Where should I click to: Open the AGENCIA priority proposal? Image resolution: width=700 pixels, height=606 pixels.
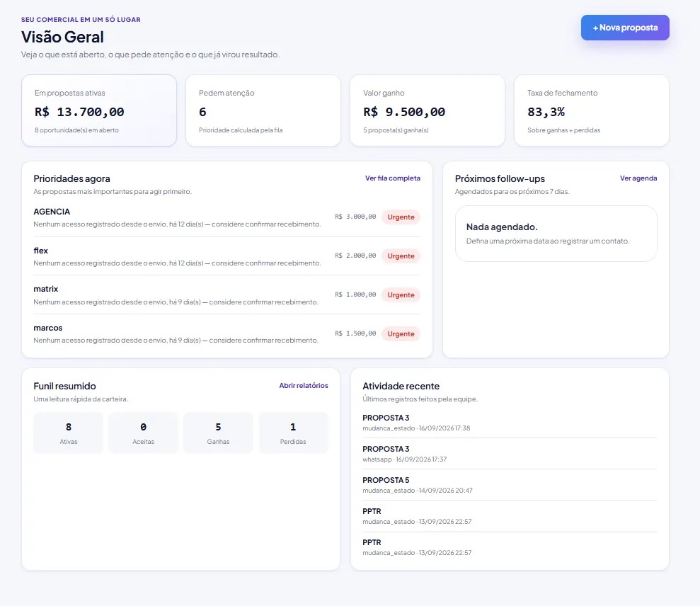pos(226,217)
